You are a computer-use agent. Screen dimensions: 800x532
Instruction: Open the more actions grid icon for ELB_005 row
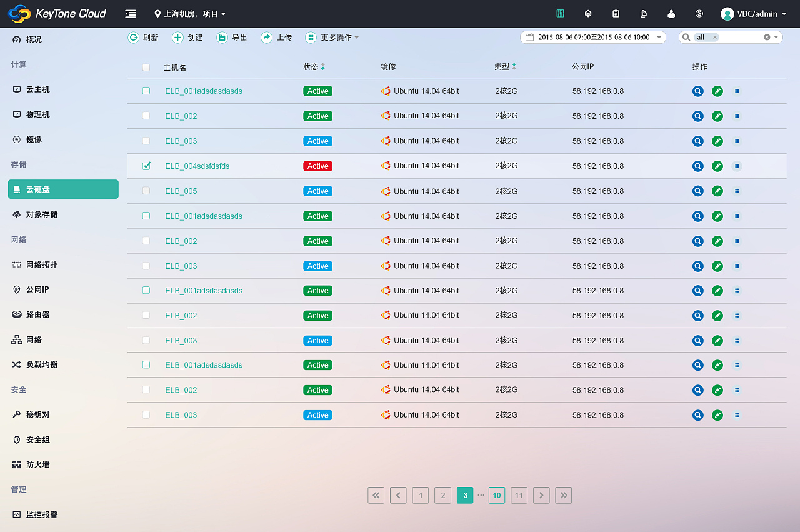tap(737, 191)
